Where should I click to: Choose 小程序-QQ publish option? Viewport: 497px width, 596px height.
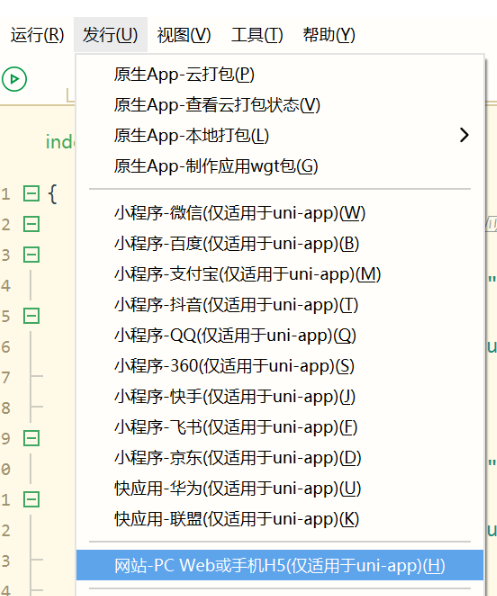click(280, 335)
